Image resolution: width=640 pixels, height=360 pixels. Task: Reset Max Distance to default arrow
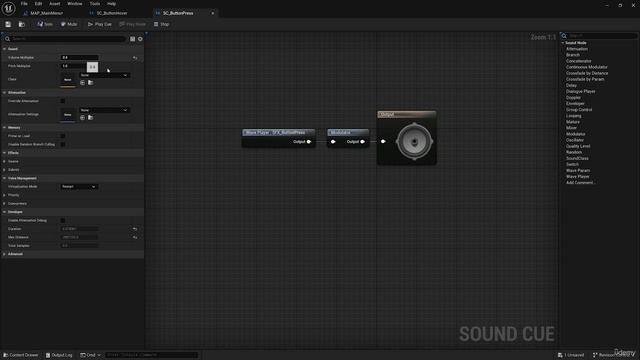click(x=135, y=238)
